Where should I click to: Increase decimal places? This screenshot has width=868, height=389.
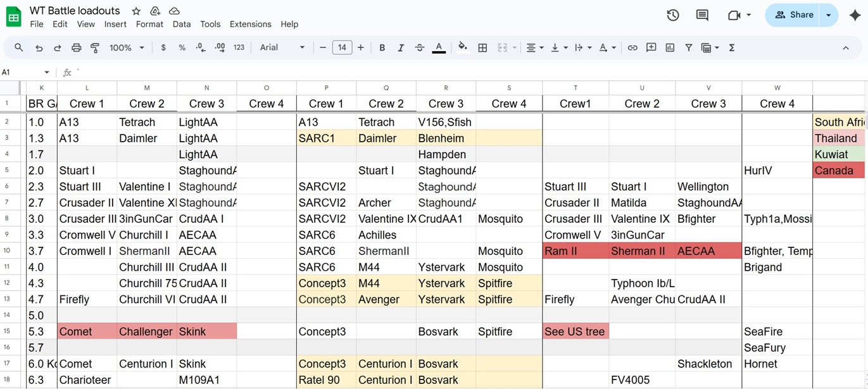point(220,47)
